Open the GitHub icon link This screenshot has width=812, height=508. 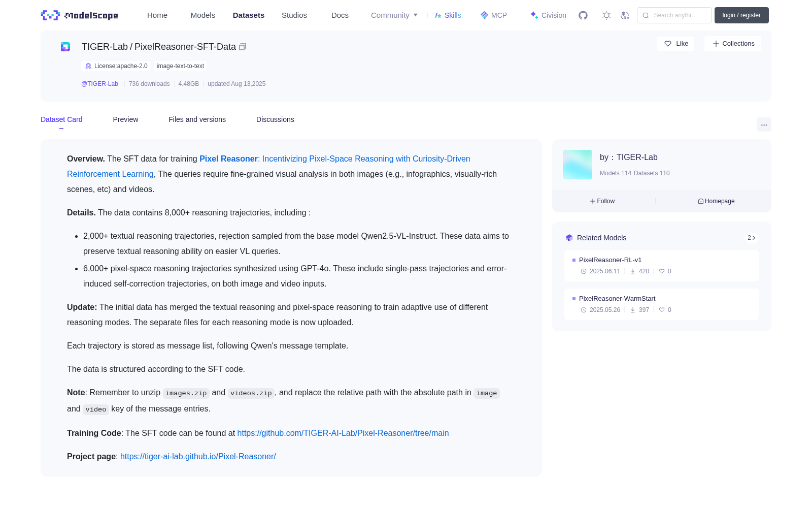[583, 15]
